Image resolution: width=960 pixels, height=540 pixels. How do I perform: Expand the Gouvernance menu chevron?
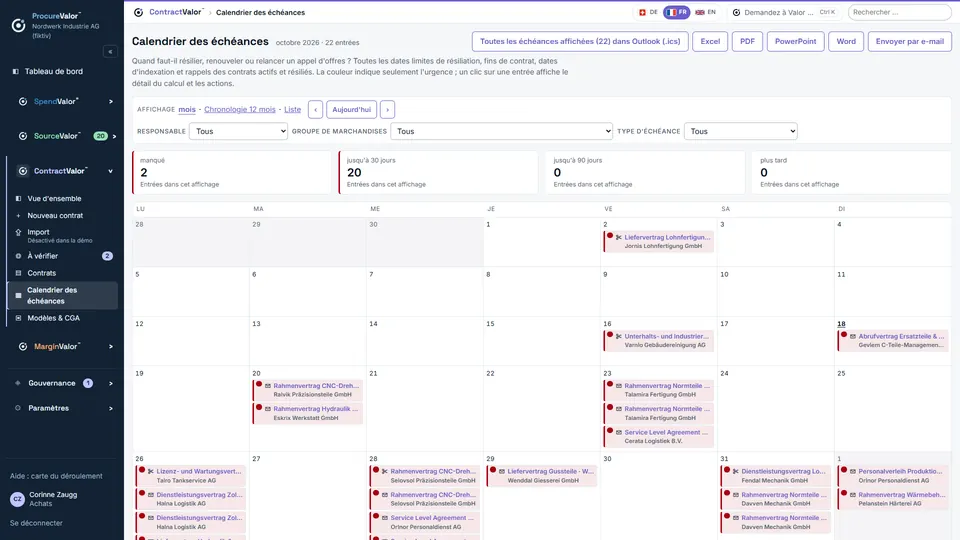[111, 383]
